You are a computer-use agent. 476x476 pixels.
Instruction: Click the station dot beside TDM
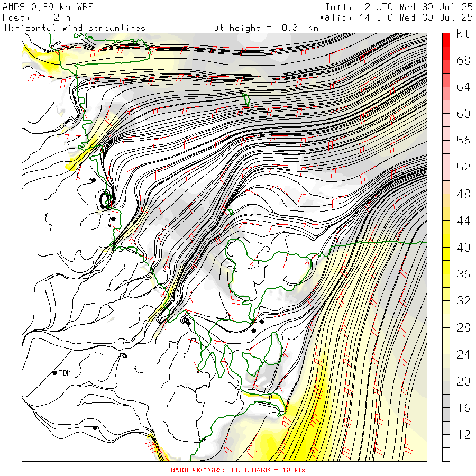click(x=55, y=373)
